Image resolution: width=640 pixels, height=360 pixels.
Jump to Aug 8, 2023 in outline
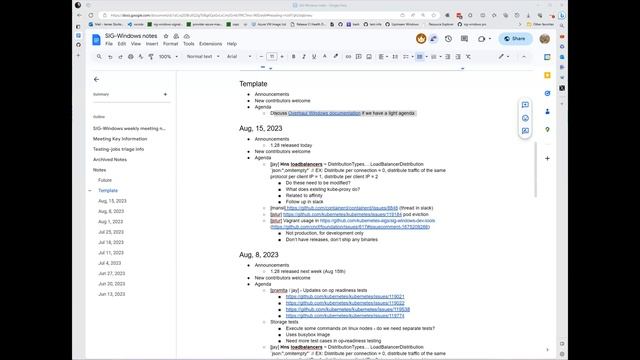[111, 211]
